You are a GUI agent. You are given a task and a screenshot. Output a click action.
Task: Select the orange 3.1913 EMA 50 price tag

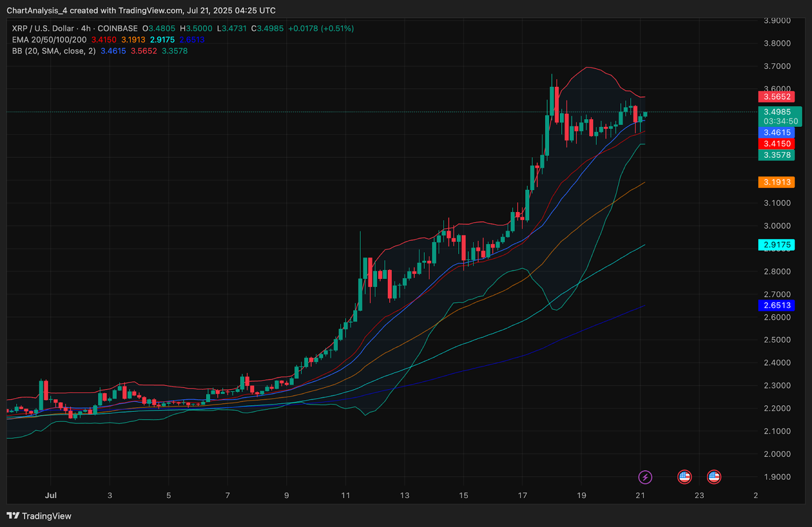776,182
